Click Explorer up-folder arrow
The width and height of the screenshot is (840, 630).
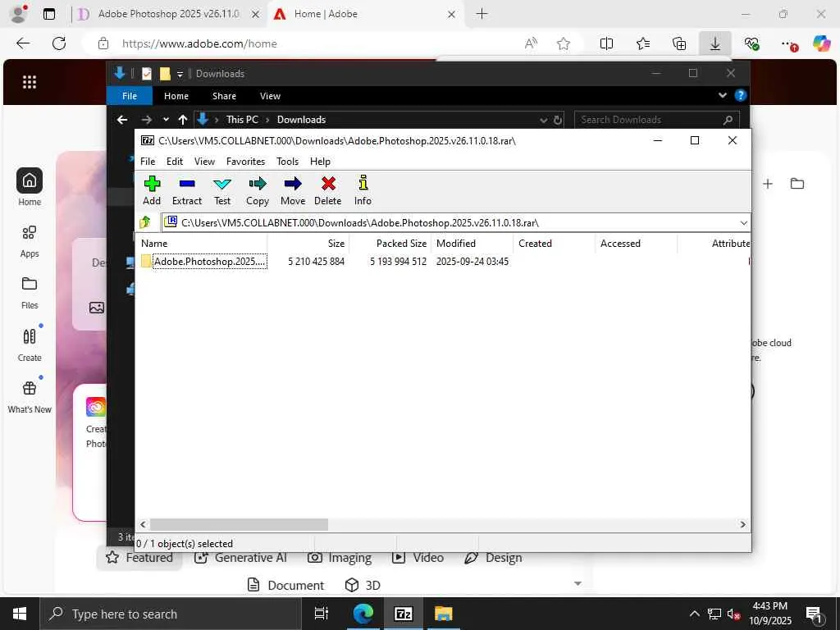(183, 120)
